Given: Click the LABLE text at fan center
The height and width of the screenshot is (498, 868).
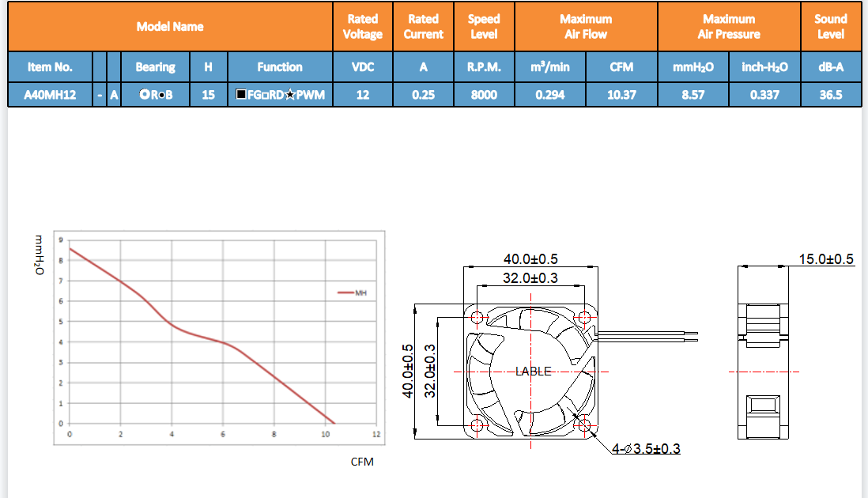Looking at the screenshot, I should 533,372.
